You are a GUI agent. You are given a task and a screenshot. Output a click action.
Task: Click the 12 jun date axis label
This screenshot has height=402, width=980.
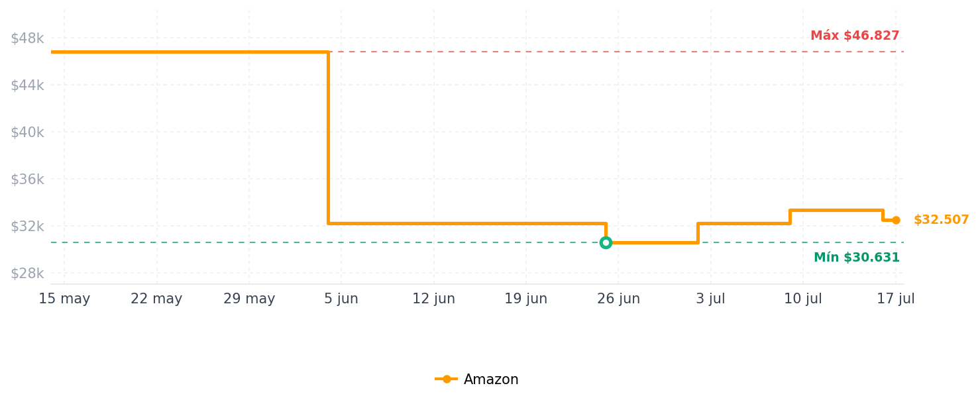click(434, 299)
